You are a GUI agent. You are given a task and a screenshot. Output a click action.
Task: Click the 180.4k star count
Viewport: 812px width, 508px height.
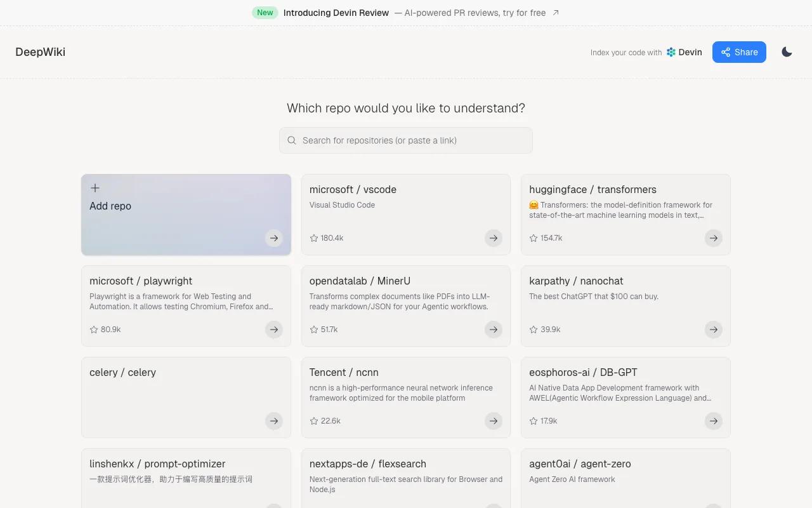[x=332, y=238]
